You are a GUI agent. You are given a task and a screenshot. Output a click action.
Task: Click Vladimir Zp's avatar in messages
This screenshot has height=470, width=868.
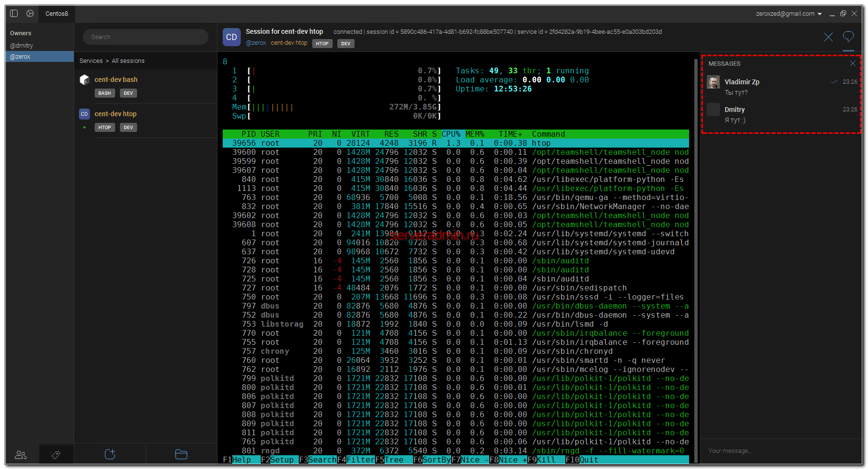pos(713,82)
